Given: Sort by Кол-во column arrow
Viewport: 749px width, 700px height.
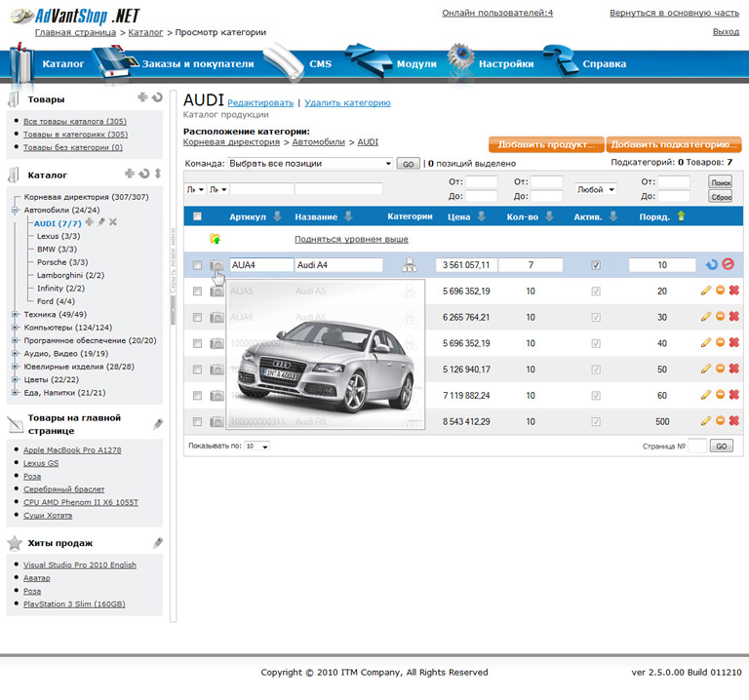Looking at the screenshot, I should pos(550,216).
